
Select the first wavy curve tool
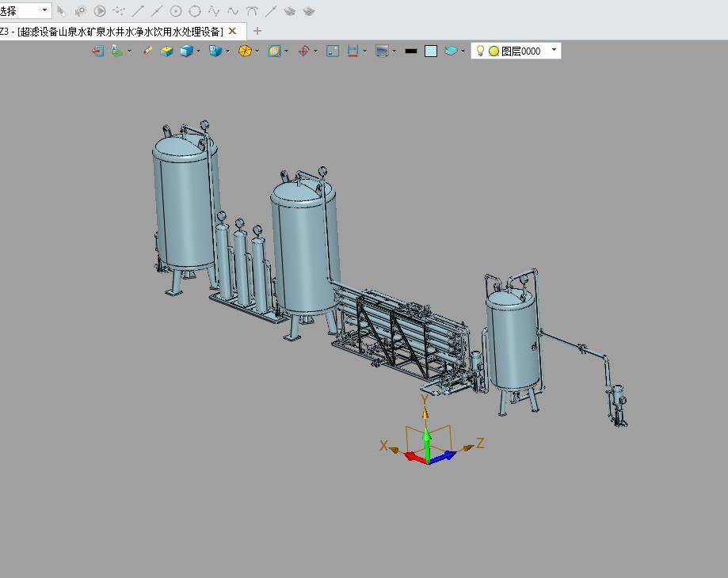tap(214, 10)
